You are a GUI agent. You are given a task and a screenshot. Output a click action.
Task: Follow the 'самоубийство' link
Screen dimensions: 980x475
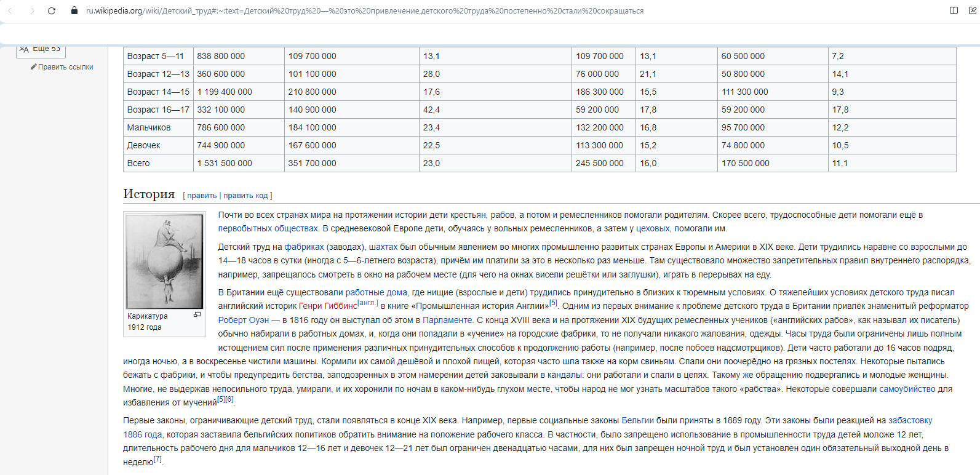(x=907, y=389)
